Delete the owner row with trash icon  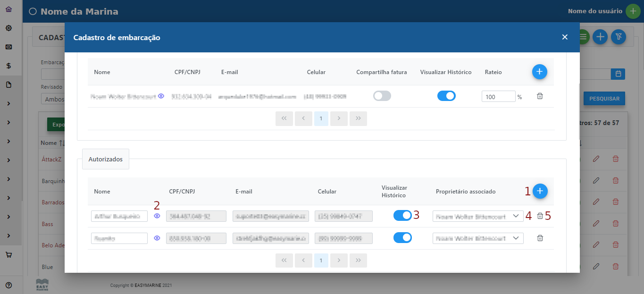(x=540, y=96)
